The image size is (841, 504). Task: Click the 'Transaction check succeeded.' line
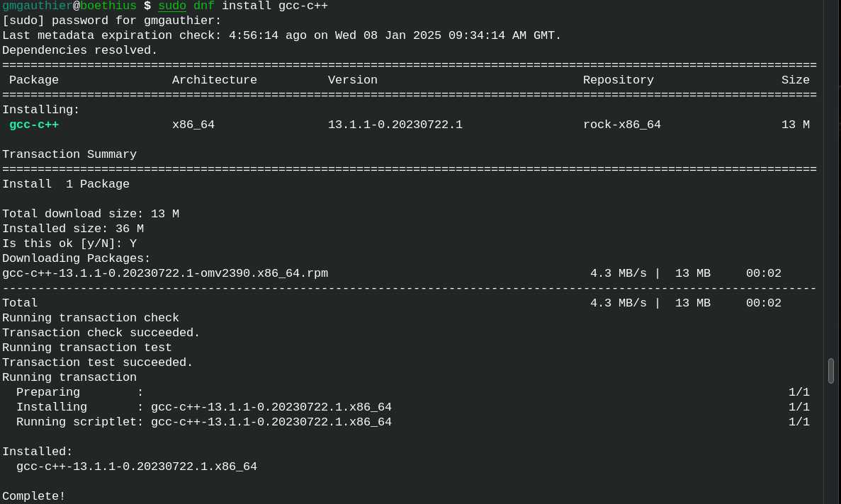tap(101, 333)
